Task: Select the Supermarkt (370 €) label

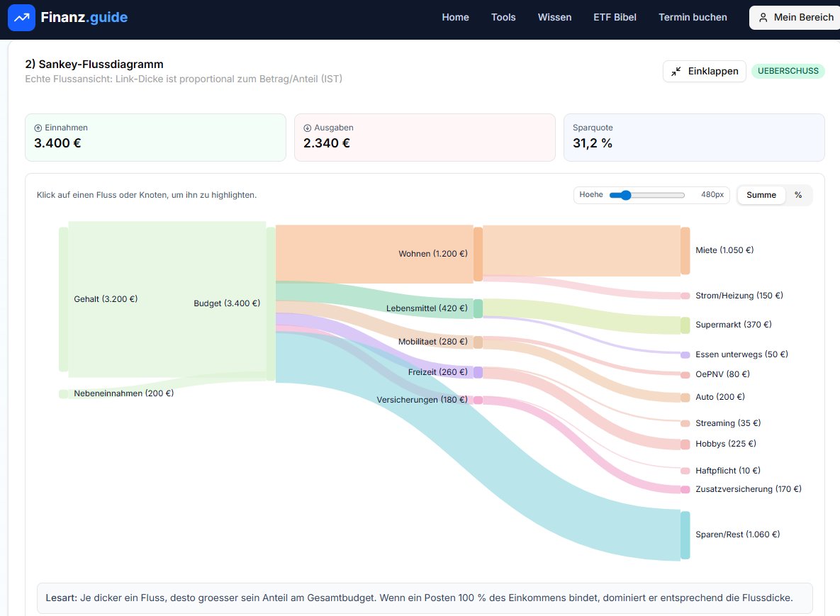Action: pos(734,325)
